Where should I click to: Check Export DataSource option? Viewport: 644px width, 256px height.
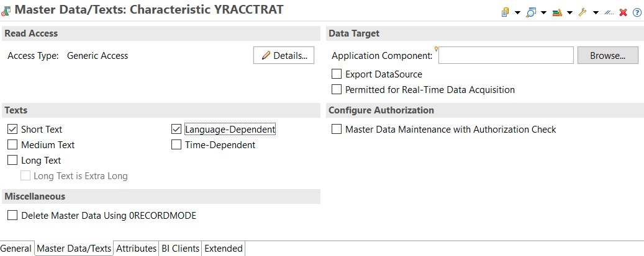[337, 74]
